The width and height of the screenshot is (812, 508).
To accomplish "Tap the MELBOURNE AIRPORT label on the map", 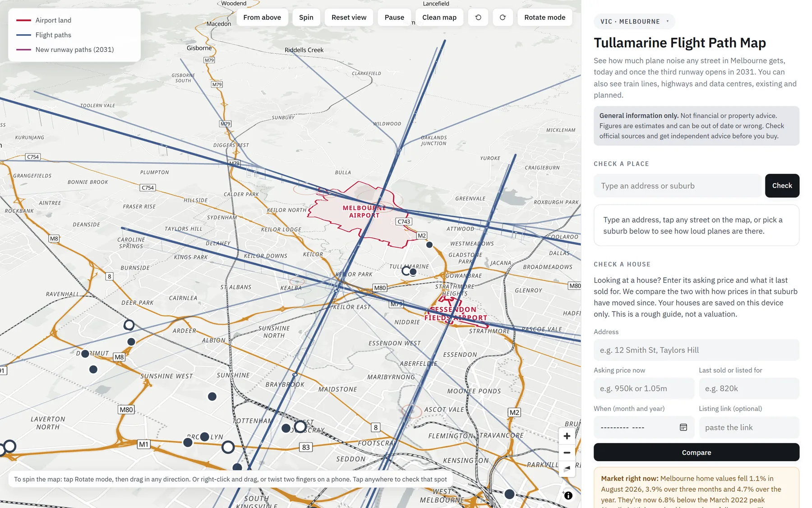I will point(364,211).
